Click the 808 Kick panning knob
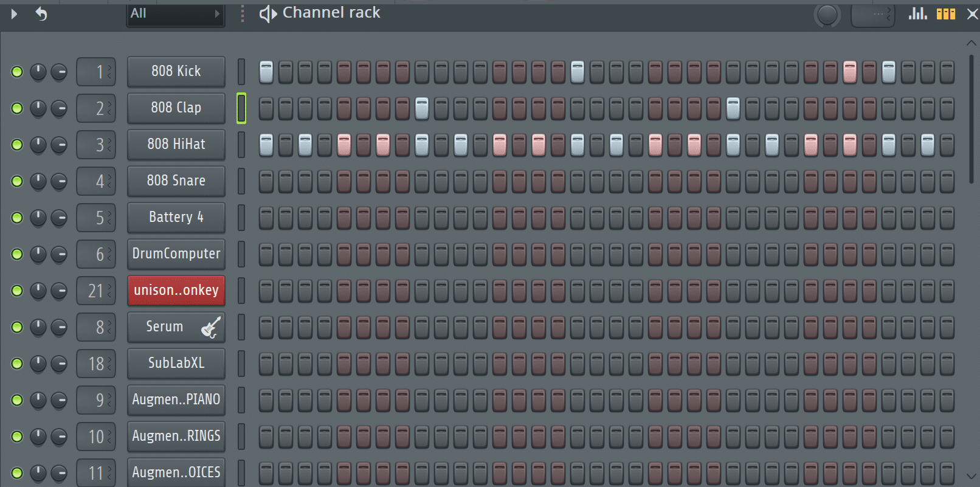 click(38, 72)
